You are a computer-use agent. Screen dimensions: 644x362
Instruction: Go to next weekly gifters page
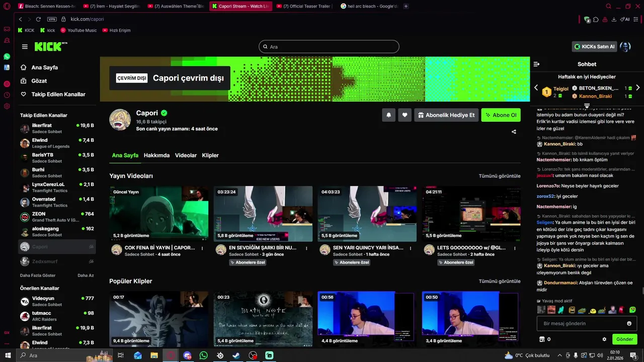637,88
